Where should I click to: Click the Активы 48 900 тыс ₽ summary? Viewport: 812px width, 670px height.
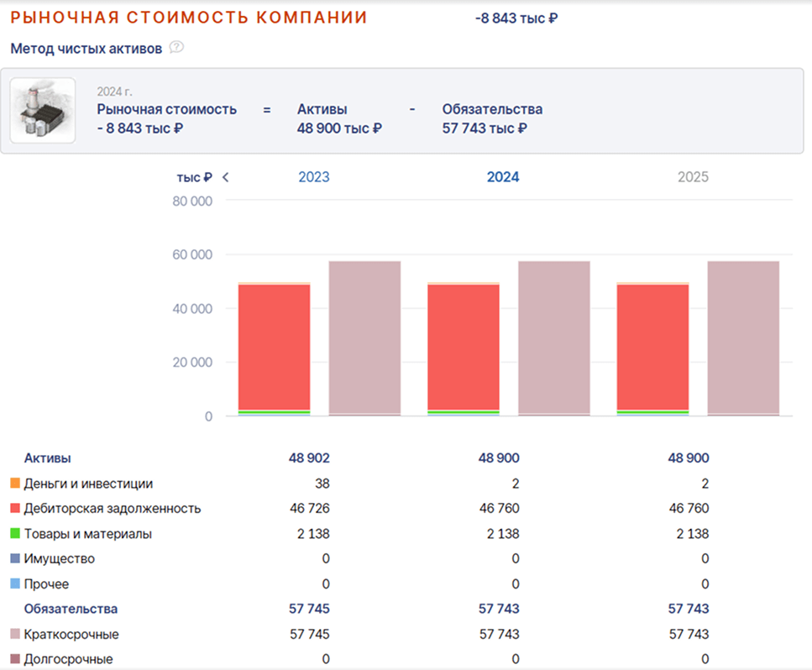(x=339, y=118)
